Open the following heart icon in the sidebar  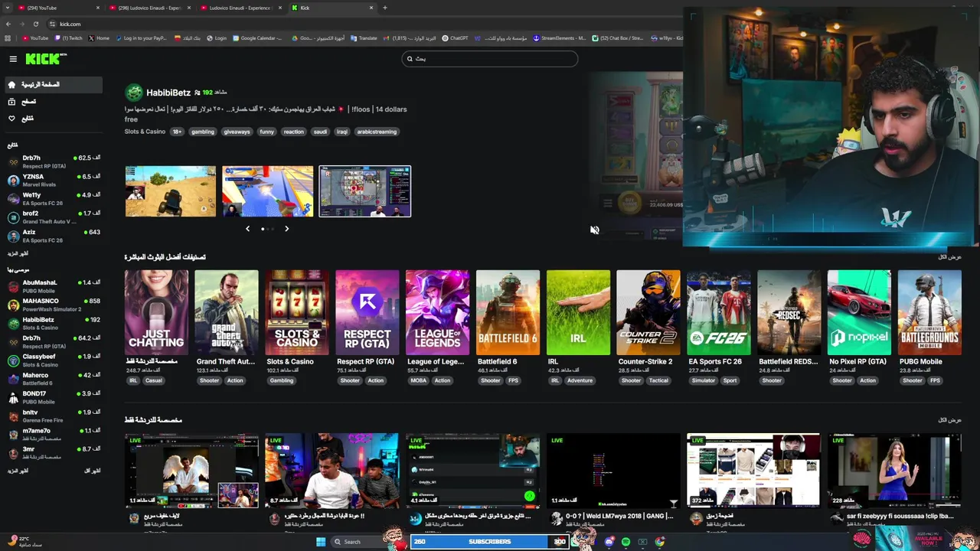click(11, 118)
